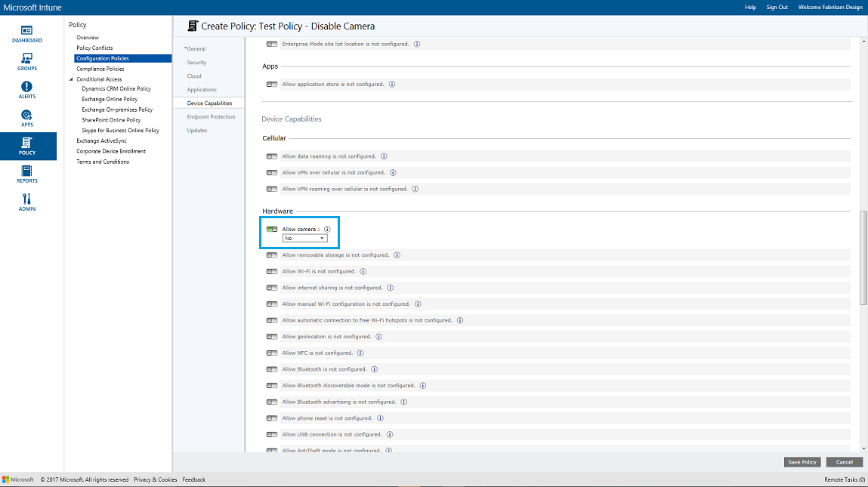Go to the Endpoint Protection section
The image size is (868, 487).
[211, 117]
